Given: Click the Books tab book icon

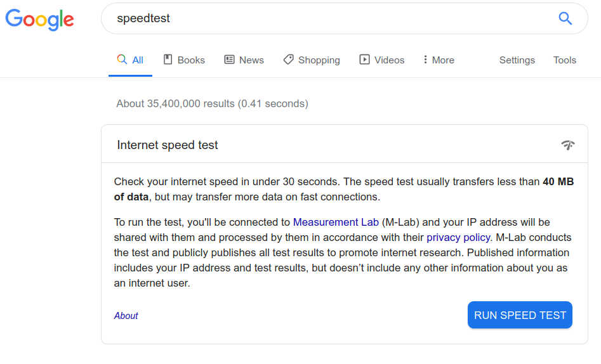Looking at the screenshot, I should pyautogui.click(x=168, y=60).
